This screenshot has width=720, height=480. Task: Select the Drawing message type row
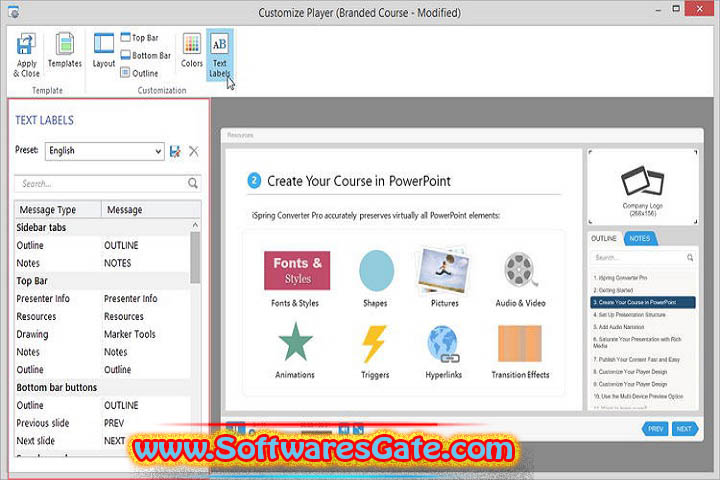pos(58,334)
